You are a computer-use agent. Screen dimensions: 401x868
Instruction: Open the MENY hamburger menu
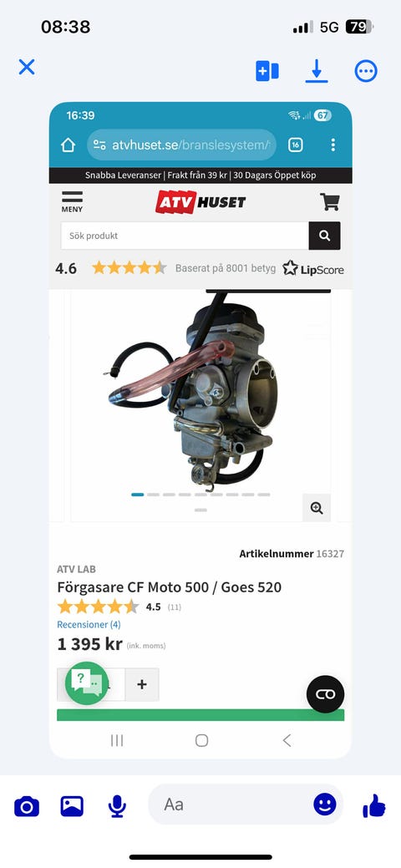click(72, 202)
